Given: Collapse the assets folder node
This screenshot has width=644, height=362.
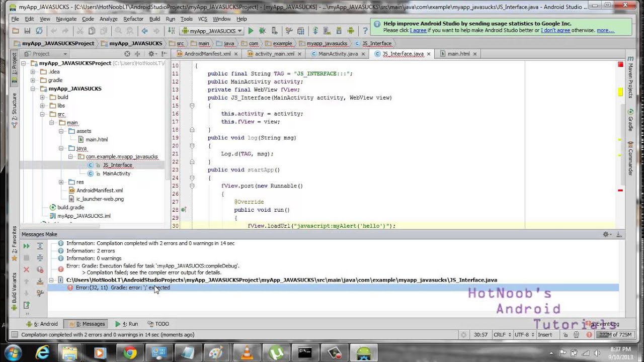Looking at the screenshot, I should tap(61, 131).
